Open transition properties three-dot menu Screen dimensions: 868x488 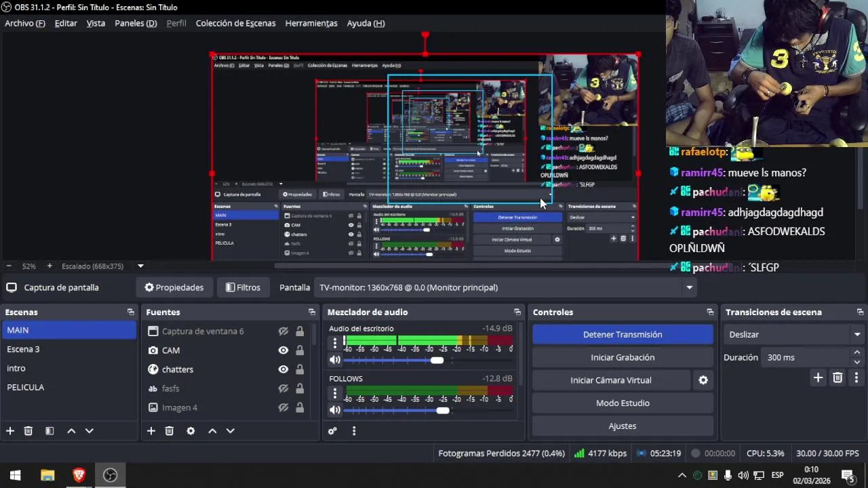pyautogui.click(x=856, y=378)
